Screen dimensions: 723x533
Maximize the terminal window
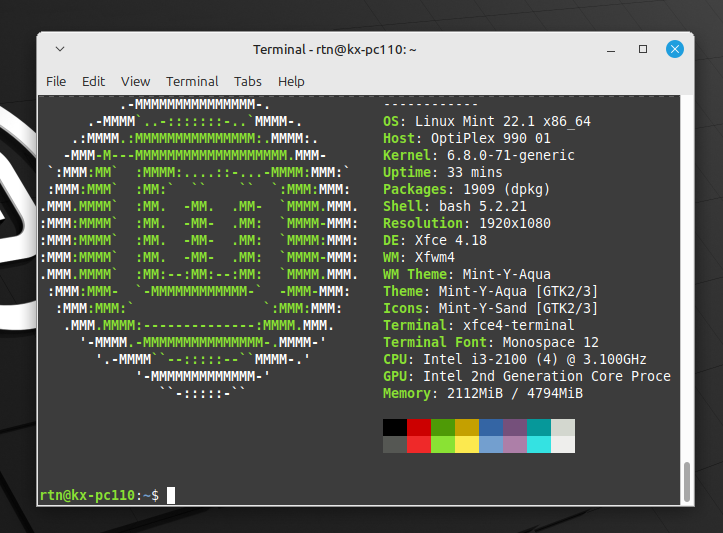pos(643,49)
